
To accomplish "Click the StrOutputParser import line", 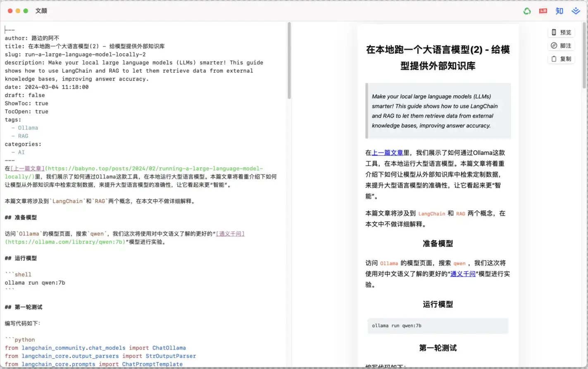I will coord(100,356).
